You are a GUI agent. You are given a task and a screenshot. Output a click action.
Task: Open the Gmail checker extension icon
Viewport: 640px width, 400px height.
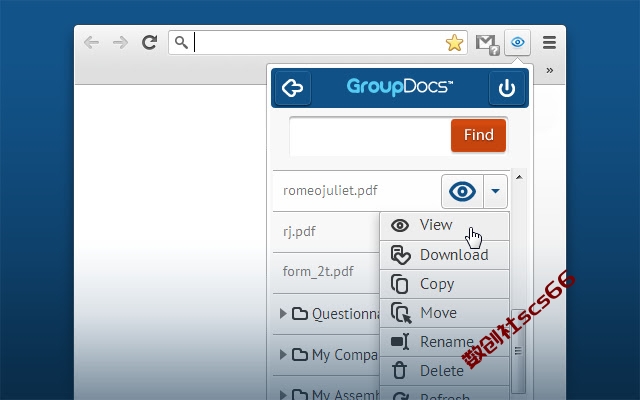click(487, 44)
